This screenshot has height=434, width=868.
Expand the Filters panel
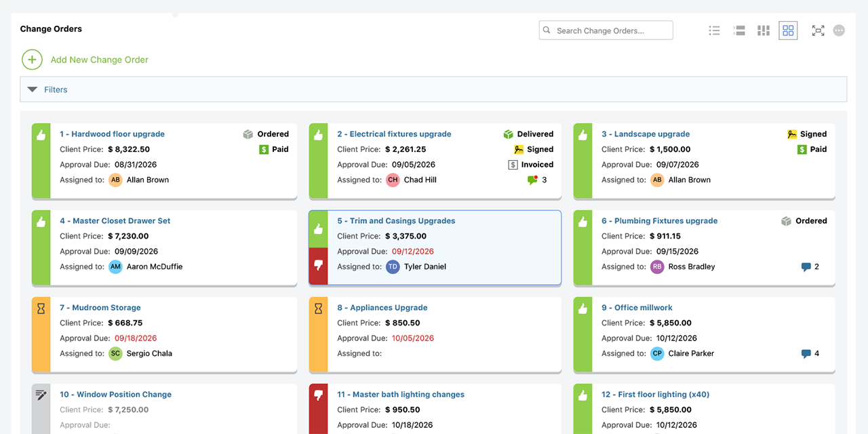433,90
